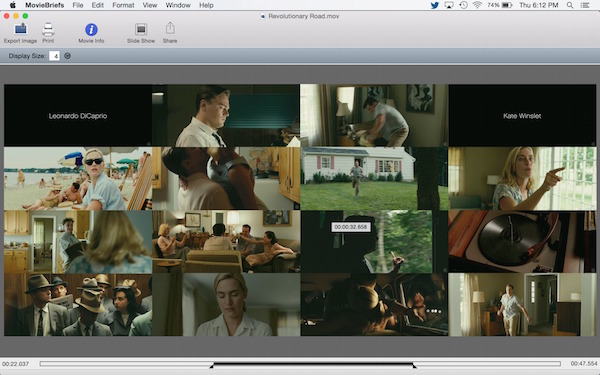Open the Format menu
The width and height of the screenshot is (600, 375).
click(123, 5)
